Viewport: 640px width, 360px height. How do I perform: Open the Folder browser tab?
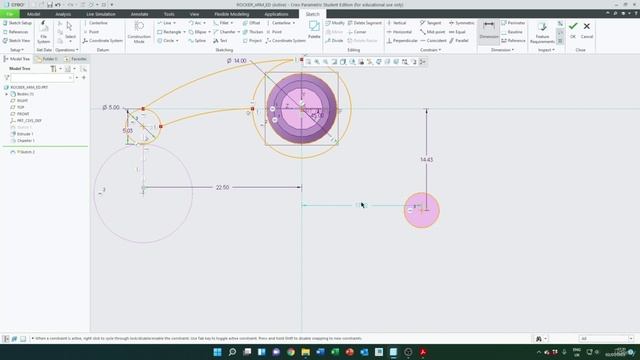click(x=46, y=59)
